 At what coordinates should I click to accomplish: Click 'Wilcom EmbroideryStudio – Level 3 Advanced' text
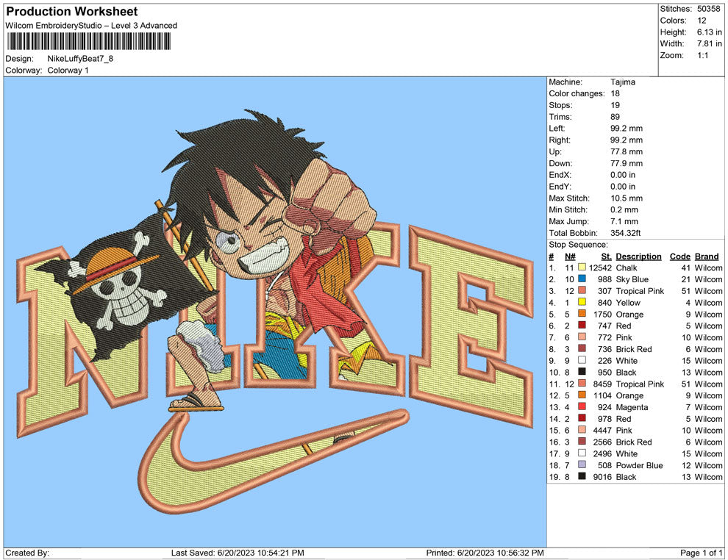(x=91, y=26)
